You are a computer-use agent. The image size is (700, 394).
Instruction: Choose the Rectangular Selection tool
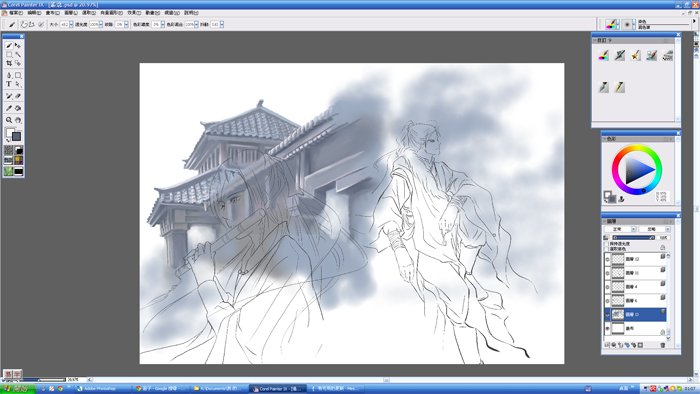click(x=9, y=54)
